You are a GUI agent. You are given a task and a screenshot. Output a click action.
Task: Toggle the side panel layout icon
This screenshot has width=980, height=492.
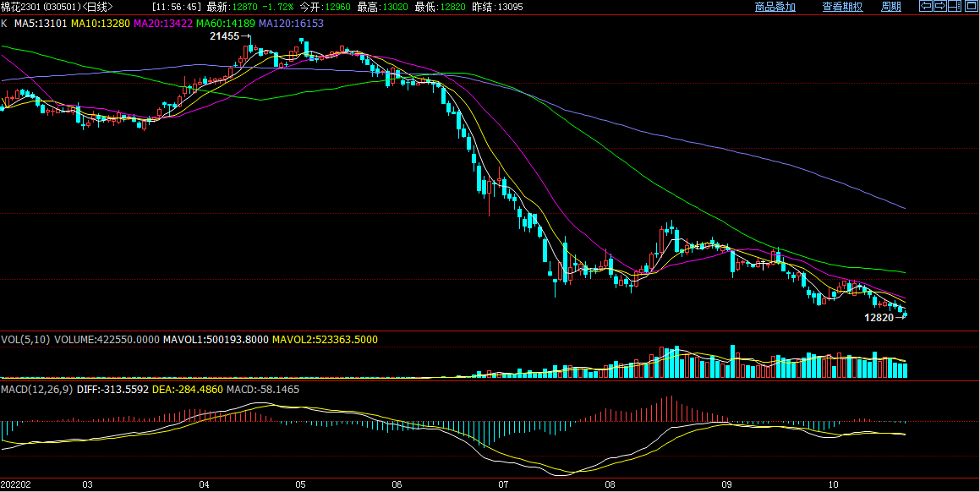tap(954, 6)
